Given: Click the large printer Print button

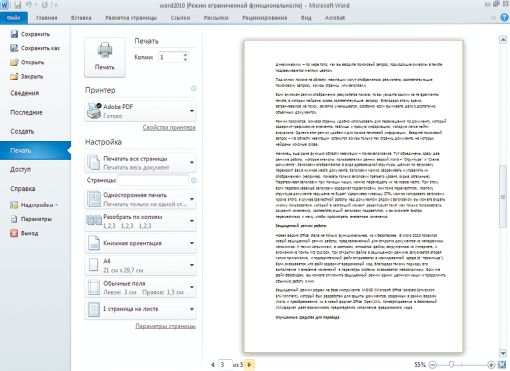Looking at the screenshot, I should click(105, 57).
